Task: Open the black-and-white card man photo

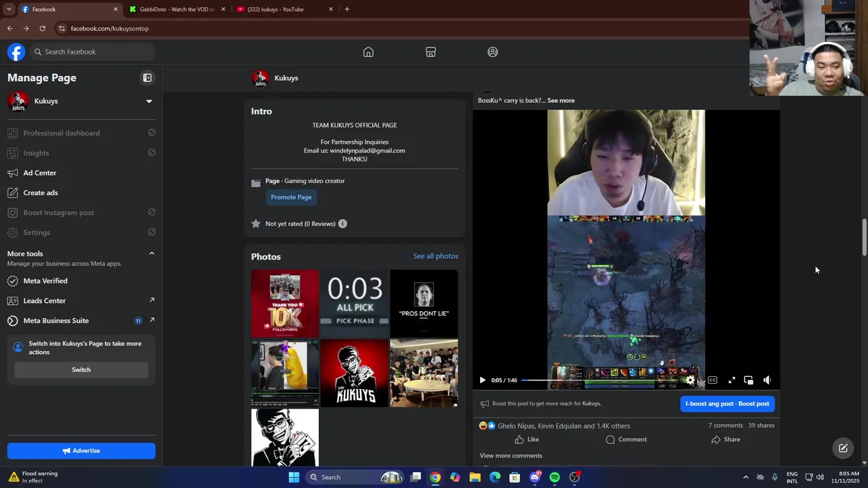Action: (x=285, y=438)
